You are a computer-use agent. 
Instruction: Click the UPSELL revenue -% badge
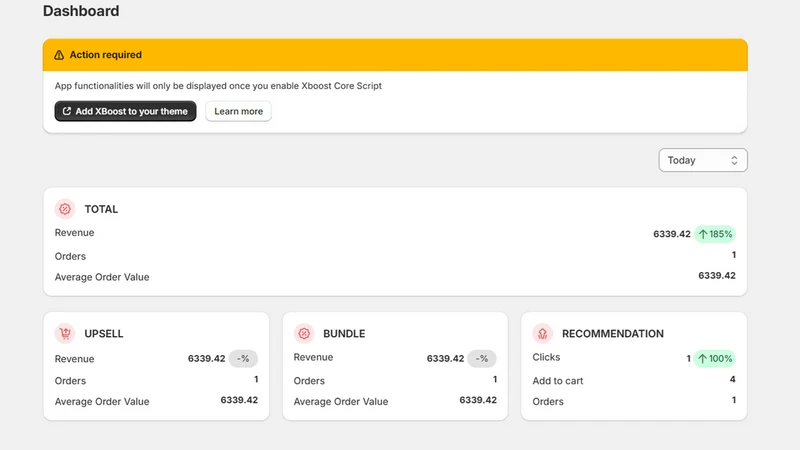pos(243,359)
